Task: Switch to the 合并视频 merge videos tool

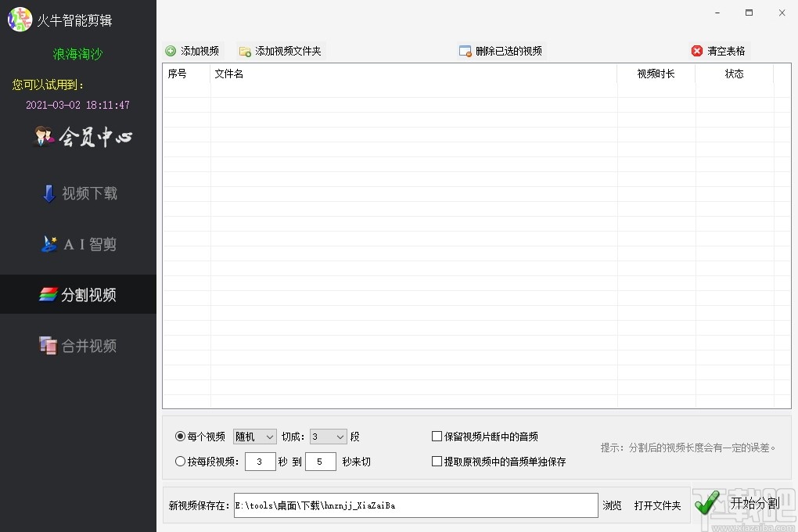Action: coord(78,345)
